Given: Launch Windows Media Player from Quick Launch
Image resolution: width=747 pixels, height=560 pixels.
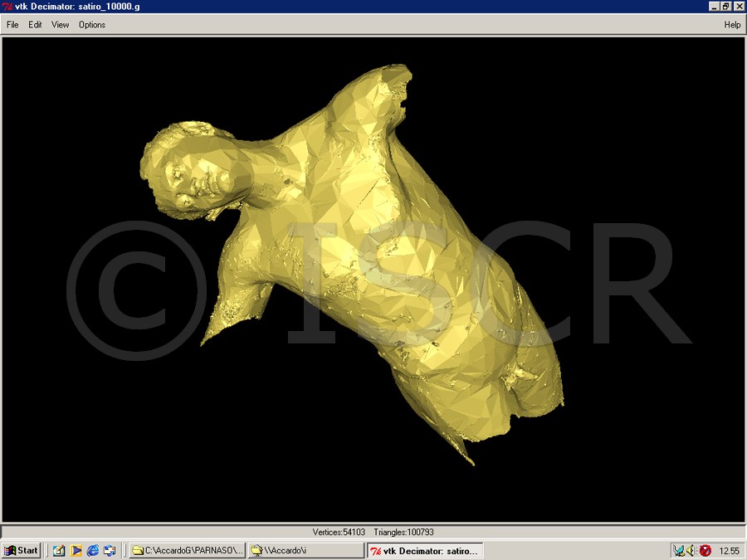Looking at the screenshot, I should click(x=76, y=551).
